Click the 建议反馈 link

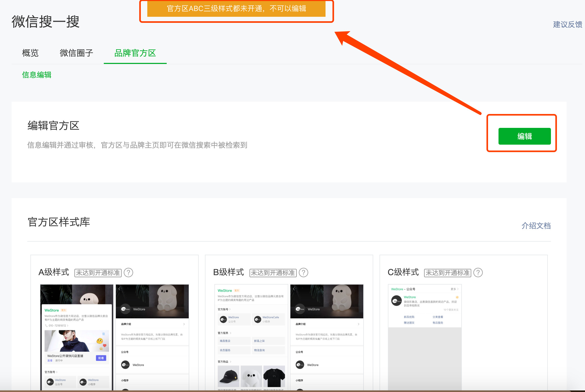pos(567,24)
